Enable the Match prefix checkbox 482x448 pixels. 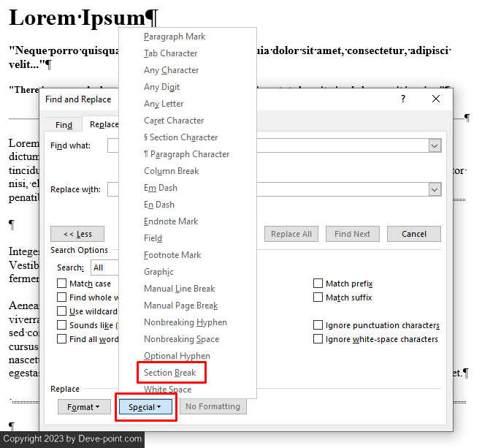click(318, 284)
